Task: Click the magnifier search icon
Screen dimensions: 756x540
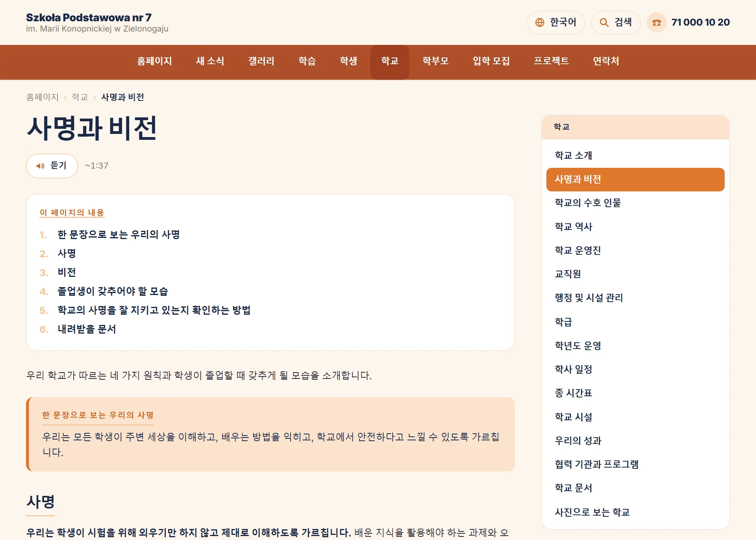Action: [x=604, y=22]
